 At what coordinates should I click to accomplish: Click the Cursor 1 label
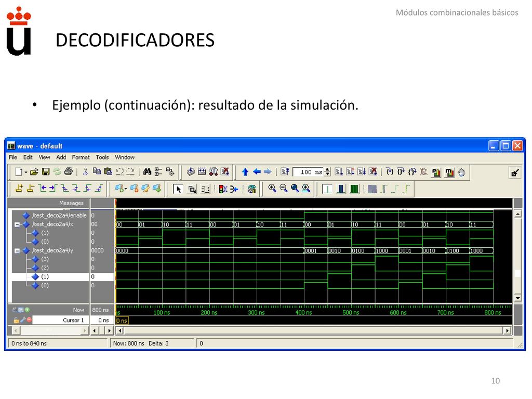73,320
